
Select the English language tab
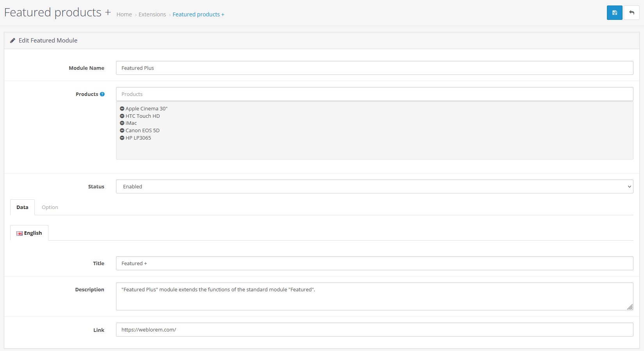click(x=29, y=233)
